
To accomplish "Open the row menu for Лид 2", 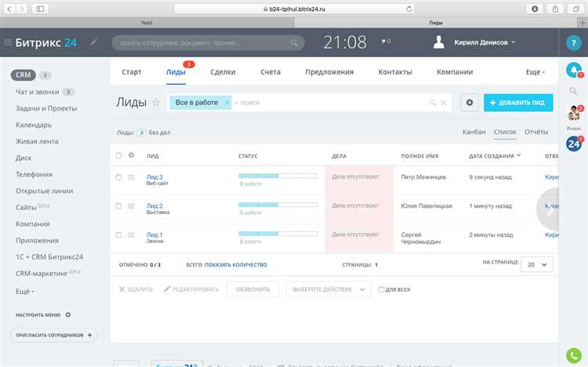I will click(x=131, y=206).
